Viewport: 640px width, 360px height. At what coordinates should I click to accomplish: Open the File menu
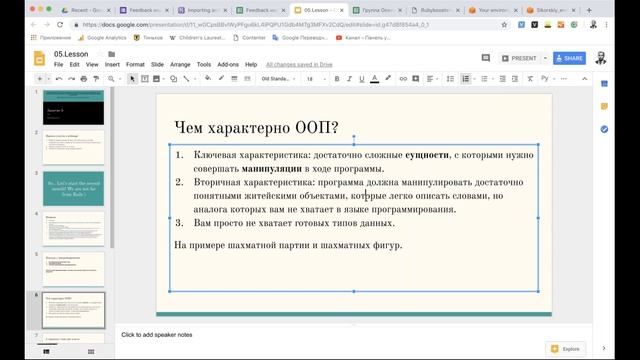(58, 64)
